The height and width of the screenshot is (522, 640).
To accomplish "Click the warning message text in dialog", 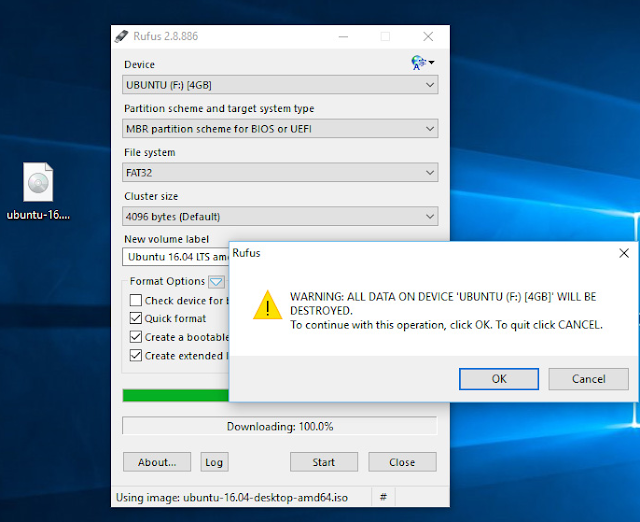I will click(x=446, y=311).
